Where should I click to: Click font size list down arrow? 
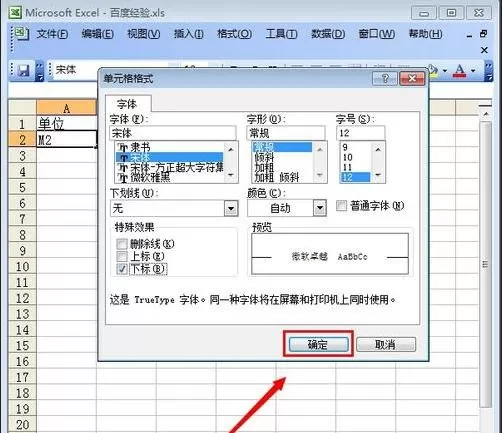[x=378, y=175]
